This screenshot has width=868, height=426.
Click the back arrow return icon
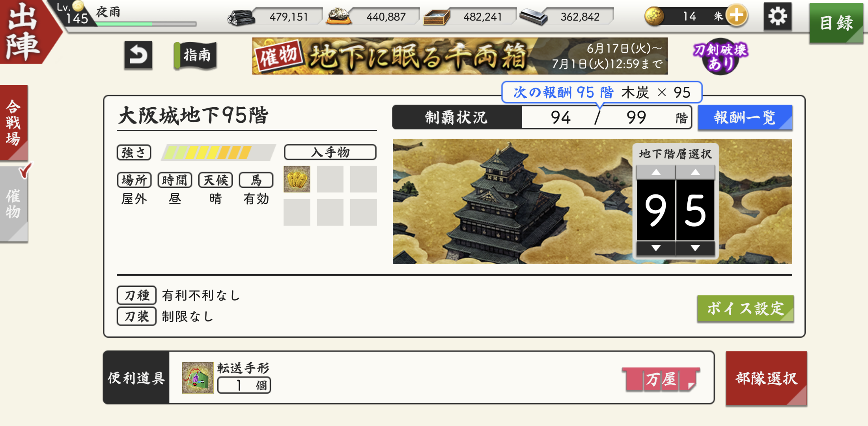tap(138, 55)
